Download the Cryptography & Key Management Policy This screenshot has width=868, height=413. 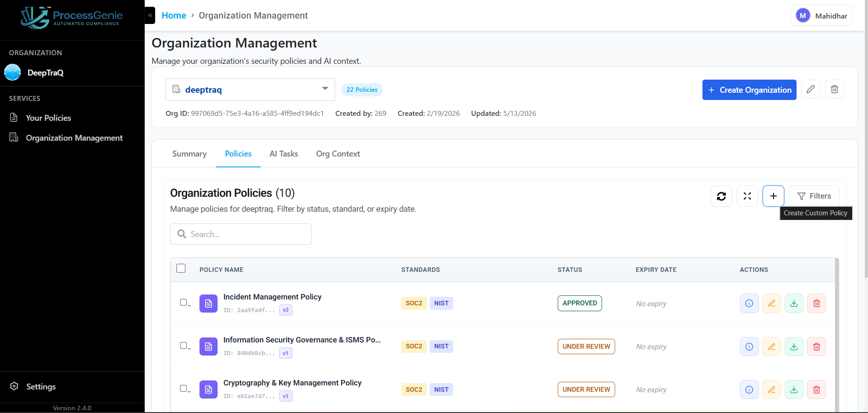coord(794,389)
